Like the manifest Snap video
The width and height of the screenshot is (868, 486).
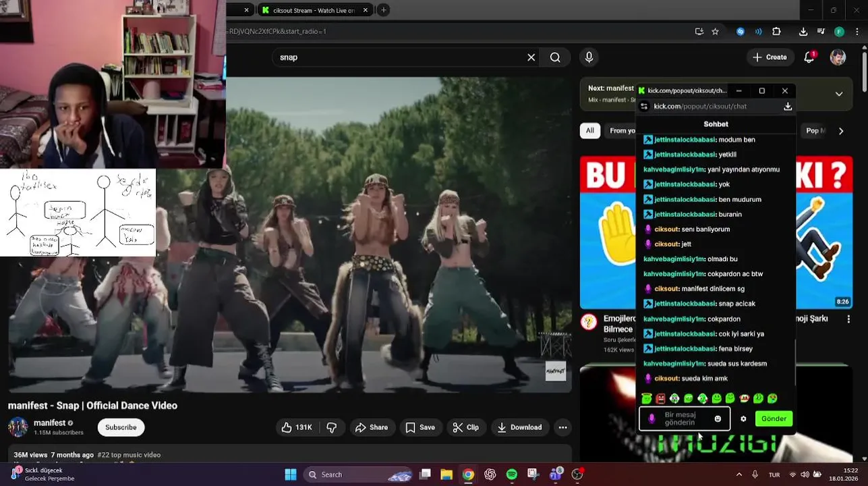[297, 427]
